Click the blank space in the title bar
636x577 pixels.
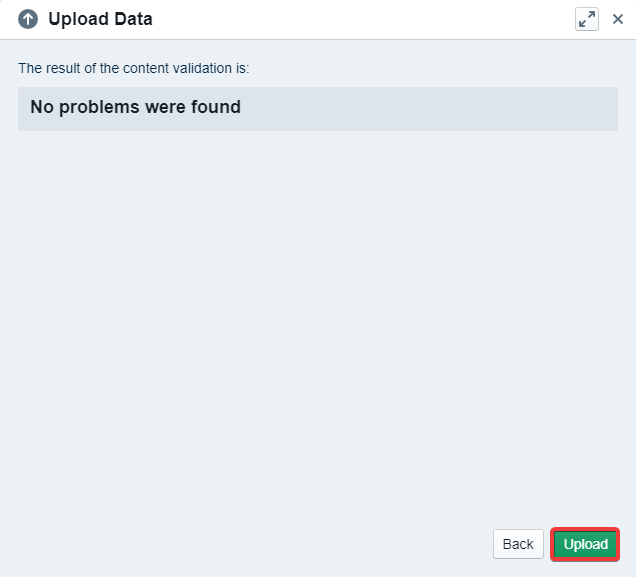tap(360, 19)
